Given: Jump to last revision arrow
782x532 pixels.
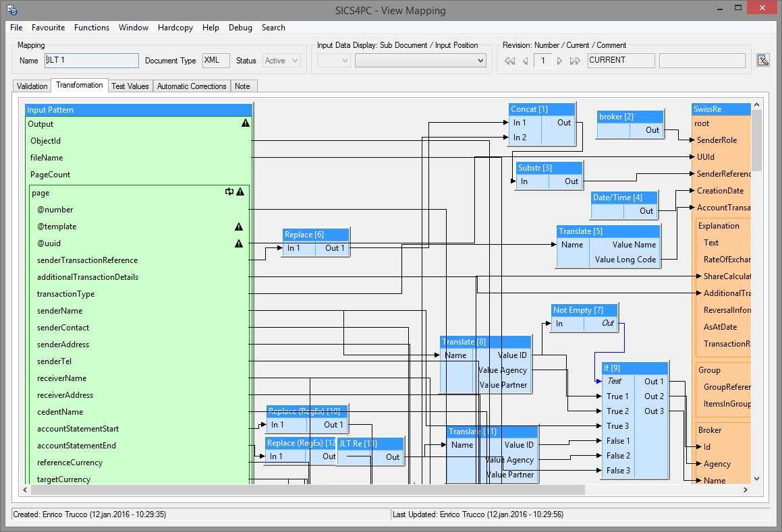Looking at the screenshot, I should pyautogui.click(x=575, y=61).
